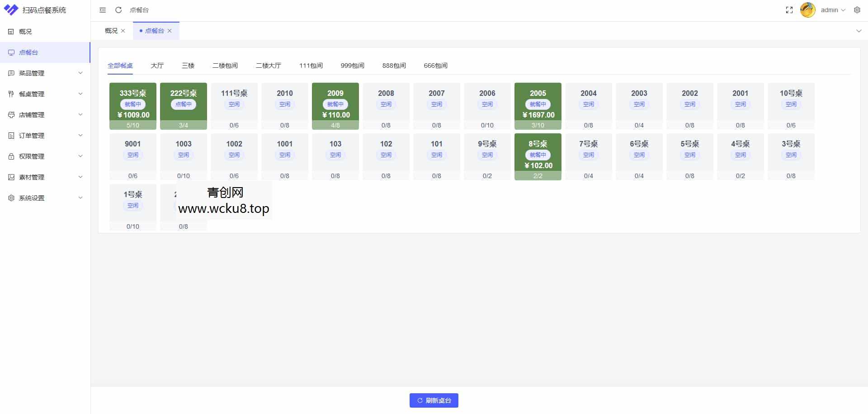Expand the 菜品管理 sidebar menu
Screen dimensions: 868x414
[x=45, y=73]
